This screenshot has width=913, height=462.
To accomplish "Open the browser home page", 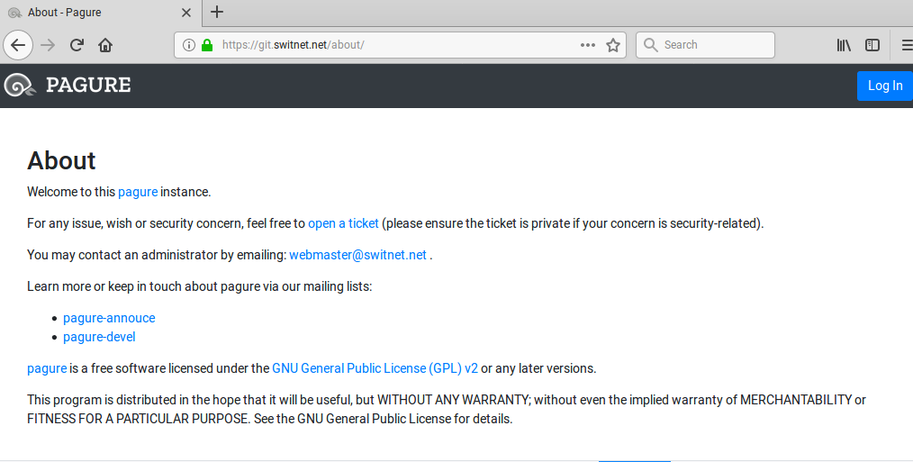I will (105, 45).
